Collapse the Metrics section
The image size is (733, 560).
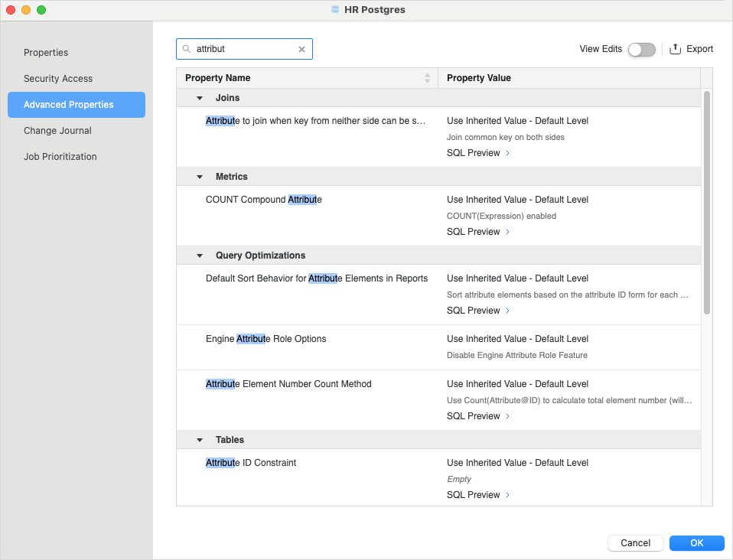click(x=200, y=177)
